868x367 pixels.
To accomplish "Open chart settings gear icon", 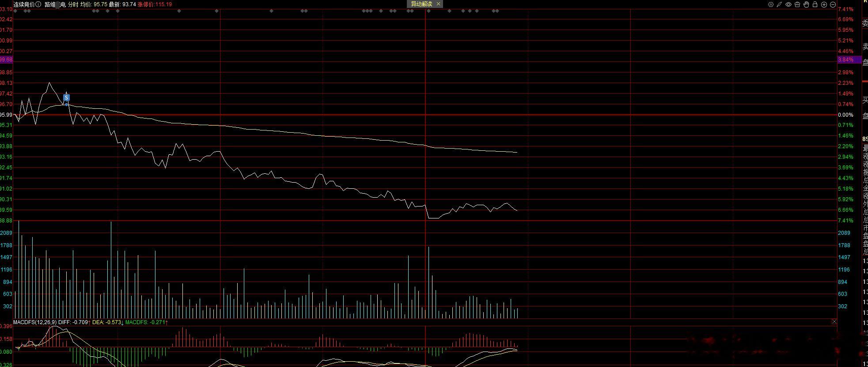I will coord(771,4).
